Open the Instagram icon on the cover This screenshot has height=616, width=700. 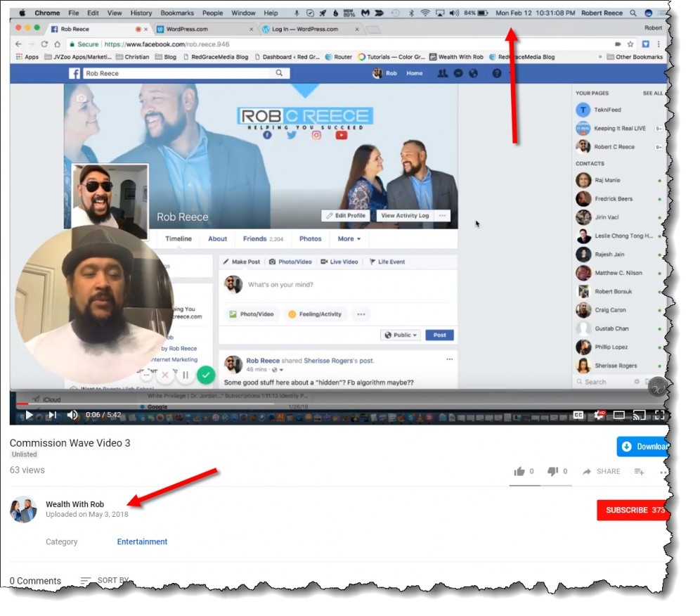point(316,135)
